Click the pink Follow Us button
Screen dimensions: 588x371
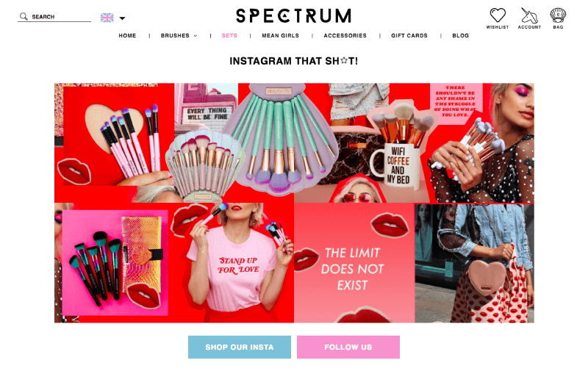(x=348, y=347)
